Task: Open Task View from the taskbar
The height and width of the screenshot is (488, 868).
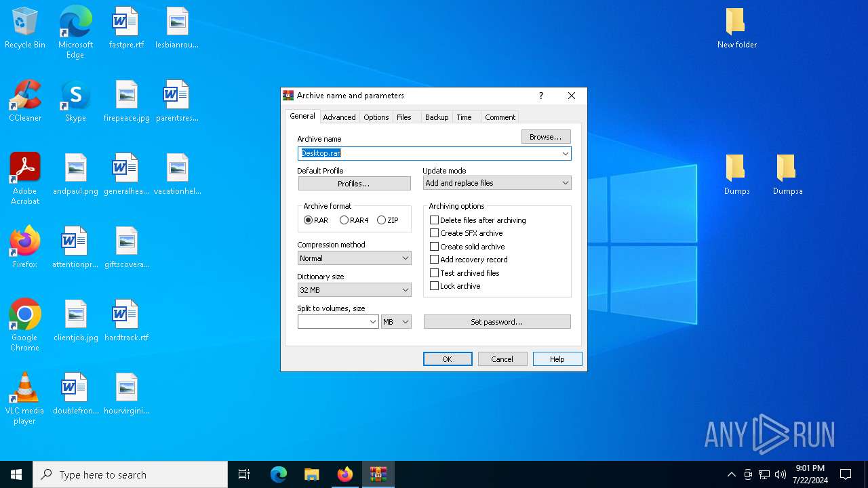Action: 244,474
